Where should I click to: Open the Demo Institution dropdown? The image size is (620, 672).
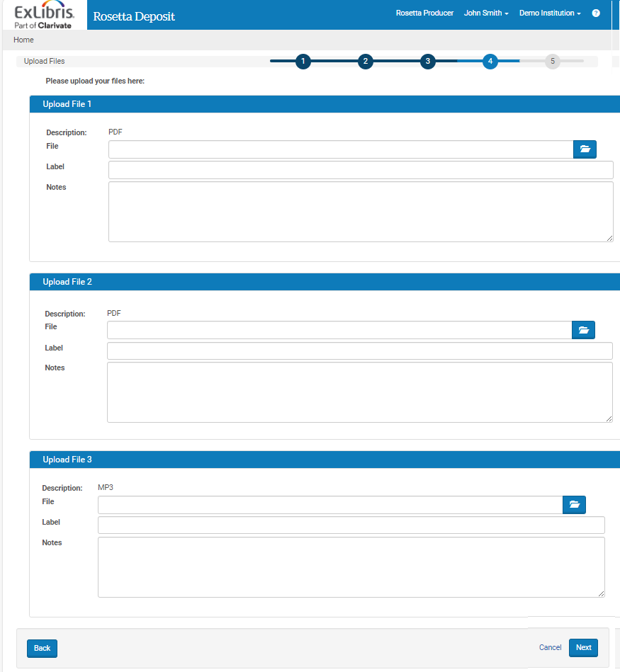pos(549,13)
